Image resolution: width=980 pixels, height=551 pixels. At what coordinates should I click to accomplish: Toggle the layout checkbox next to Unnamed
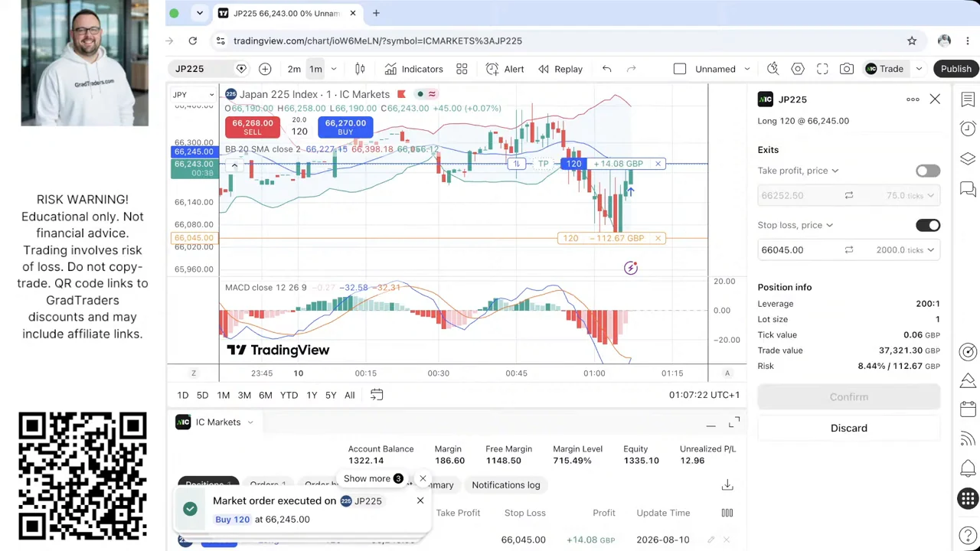(680, 69)
